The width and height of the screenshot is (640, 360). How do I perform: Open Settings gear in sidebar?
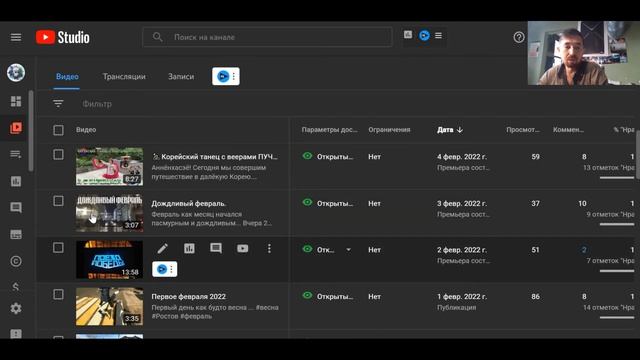pyautogui.click(x=16, y=308)
